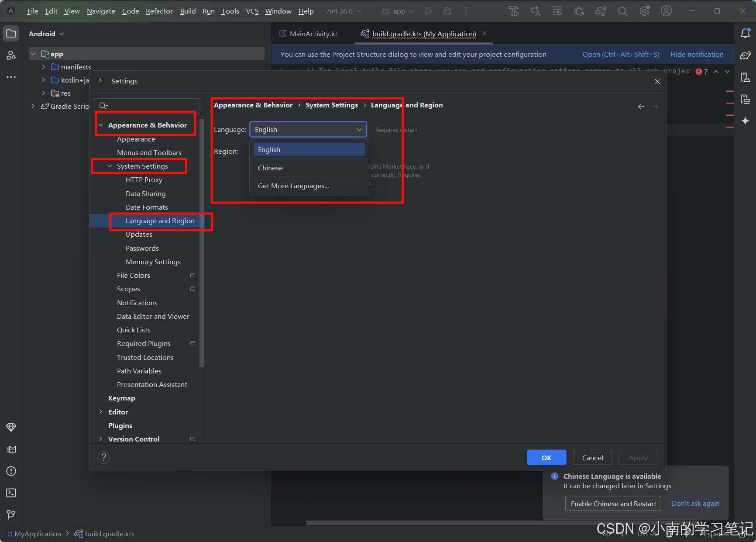
Task: Open the Logcat cat icon
Action: click(x=11, y=449)
